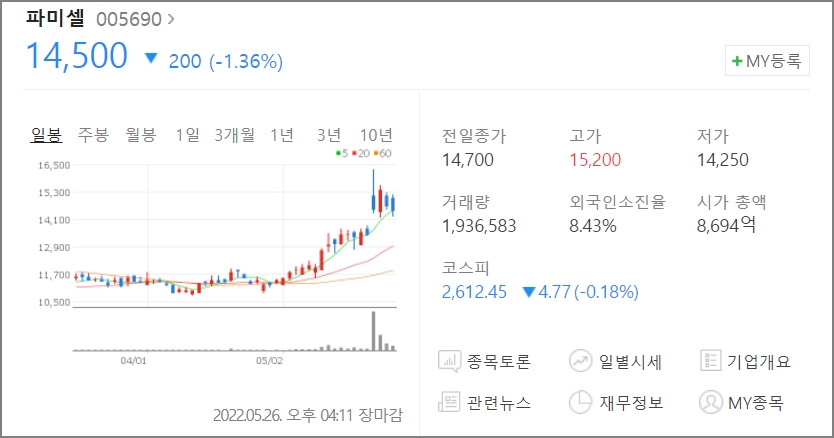The image size is (834, 438).
Task: Open the 종목토론 discussion icon
Action: point(449,361)
